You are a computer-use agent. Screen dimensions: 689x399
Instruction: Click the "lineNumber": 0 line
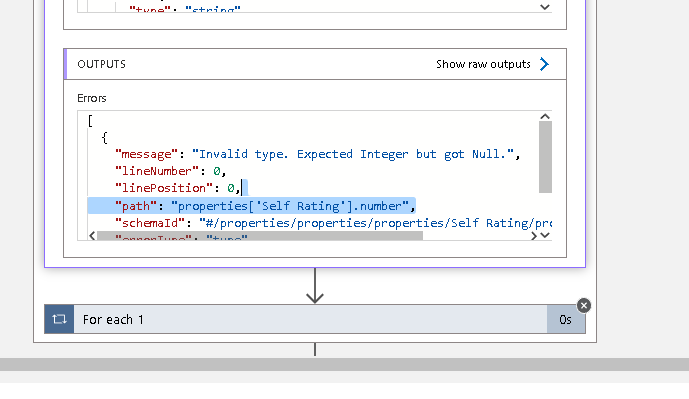tap(170, 171)
